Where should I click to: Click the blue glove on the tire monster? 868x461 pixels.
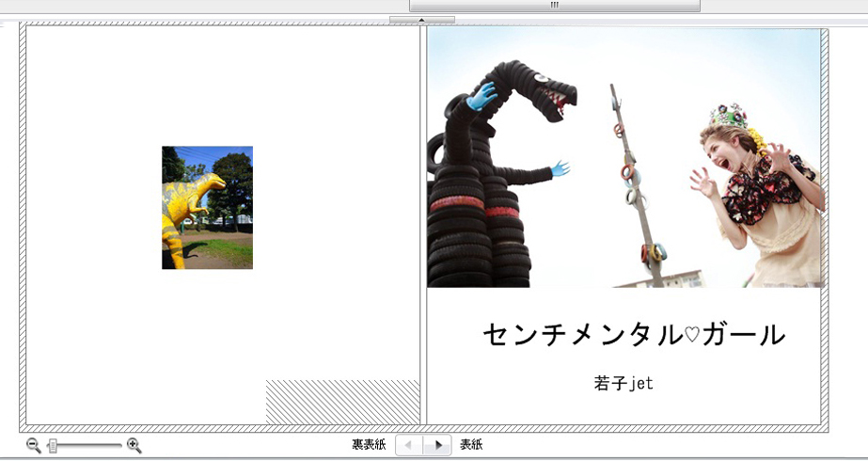click(x=481, y=96)
